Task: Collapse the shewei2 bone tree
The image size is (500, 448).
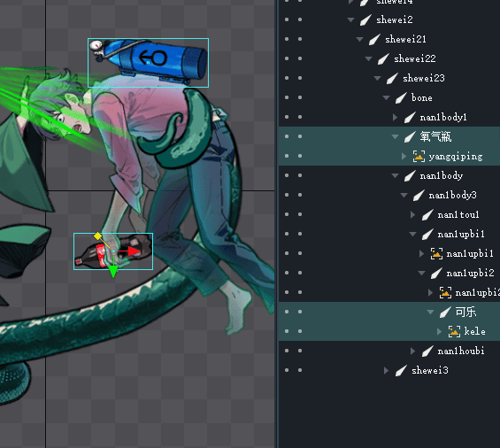Action: coord(350,19)
